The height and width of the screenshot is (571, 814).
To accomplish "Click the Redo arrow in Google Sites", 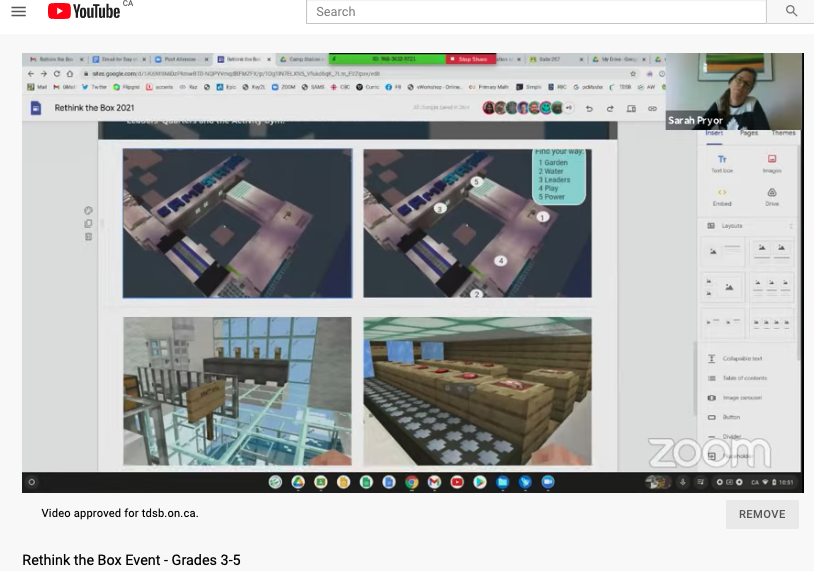I will [610, 108].
